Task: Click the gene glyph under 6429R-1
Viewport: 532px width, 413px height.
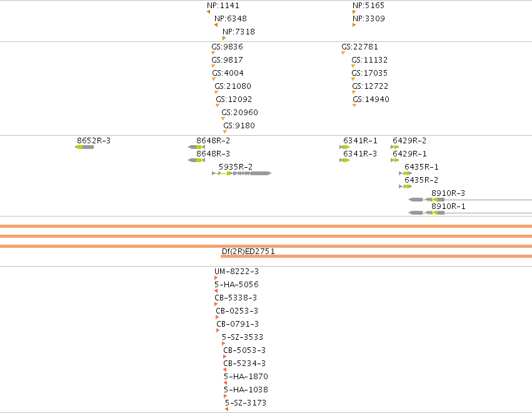Action: (394, 160)
